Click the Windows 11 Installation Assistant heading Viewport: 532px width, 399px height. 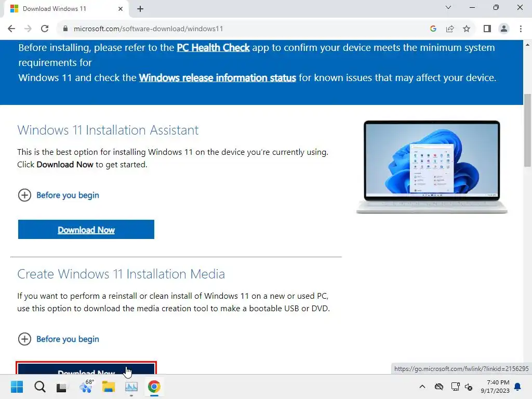[x=108, y=130]
